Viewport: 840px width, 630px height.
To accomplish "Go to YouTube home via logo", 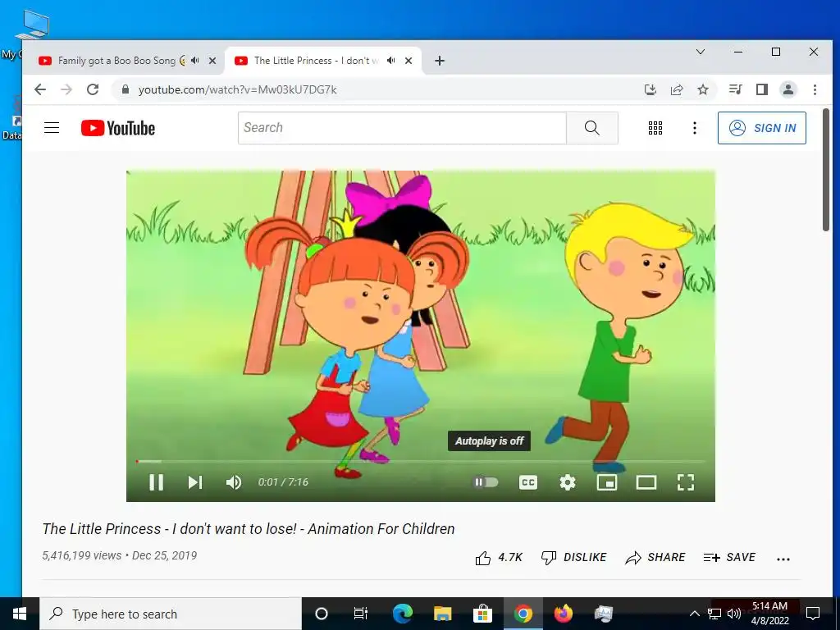I will tap(118, 128).
